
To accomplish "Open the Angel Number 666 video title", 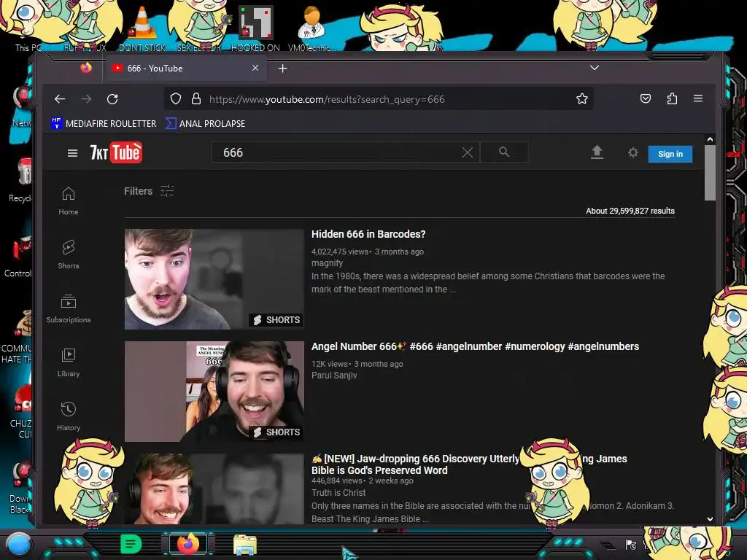I will [x=475, y=346].
